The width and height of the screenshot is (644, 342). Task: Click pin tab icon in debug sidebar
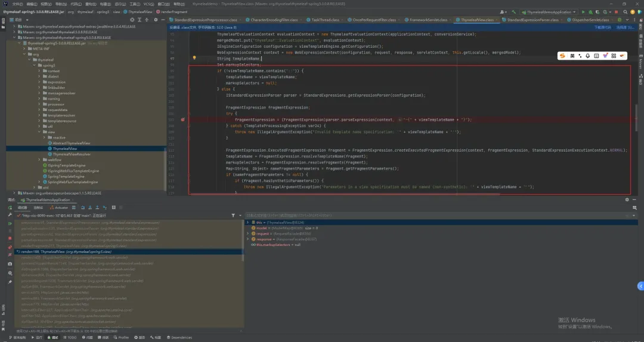pyautogui.click(x=10, y=282)
